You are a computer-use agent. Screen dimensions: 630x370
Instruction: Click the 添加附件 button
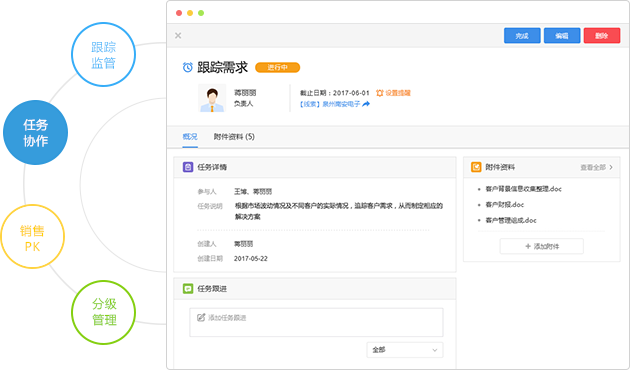click(x=542, y=246)
